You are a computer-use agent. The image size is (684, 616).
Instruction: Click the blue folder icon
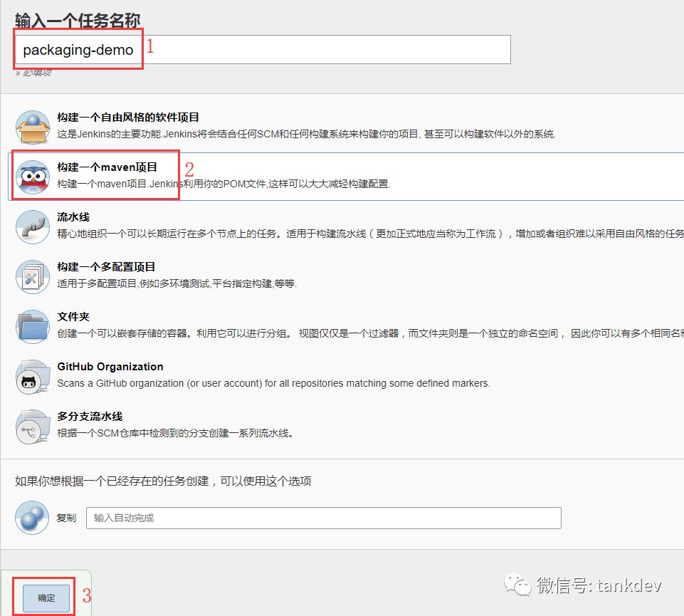pos(33,327)
